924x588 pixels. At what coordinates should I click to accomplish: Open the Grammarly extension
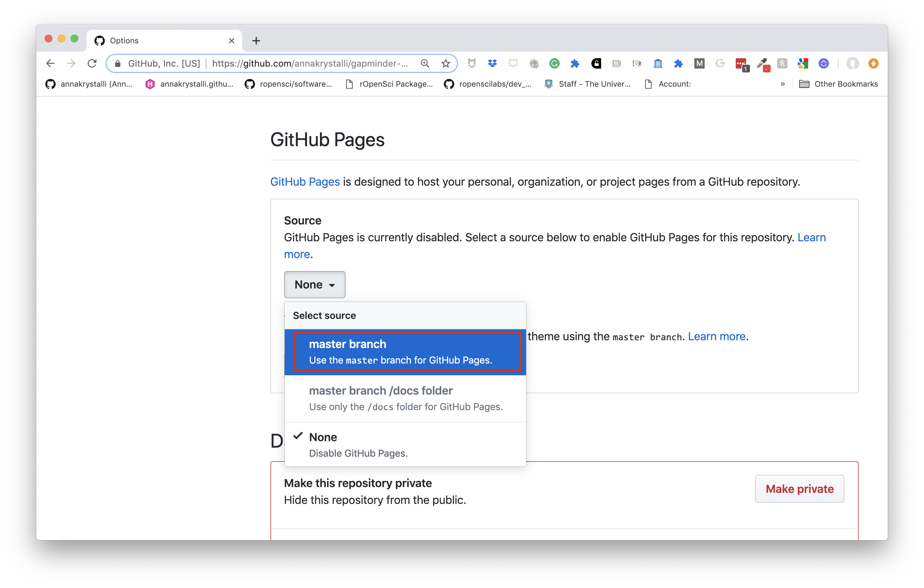click(554, 63)
